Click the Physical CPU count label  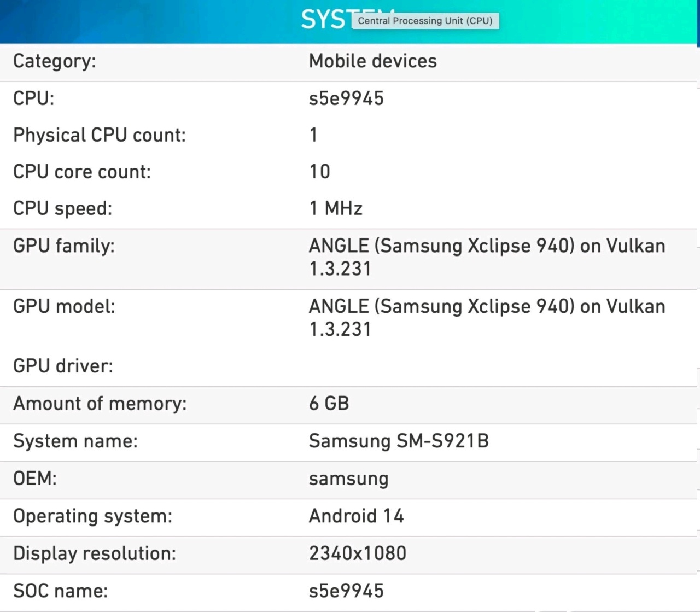pos(100,135)
